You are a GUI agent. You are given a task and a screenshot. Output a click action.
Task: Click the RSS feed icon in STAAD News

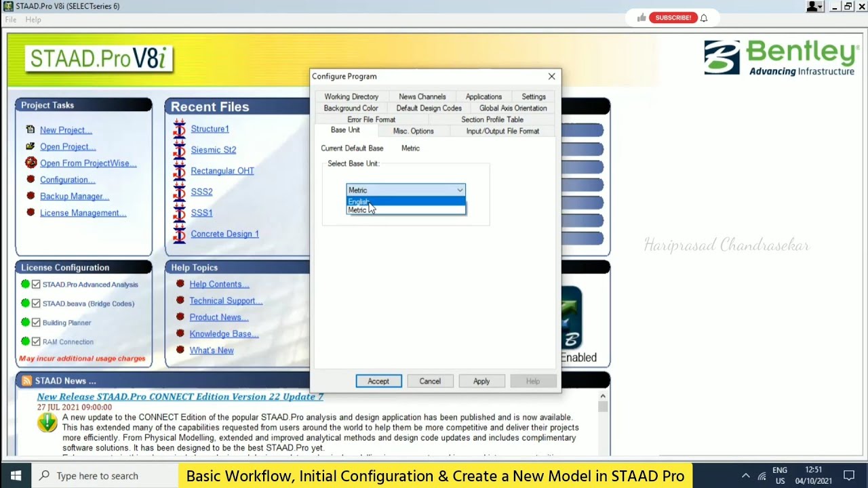[26, 381]
